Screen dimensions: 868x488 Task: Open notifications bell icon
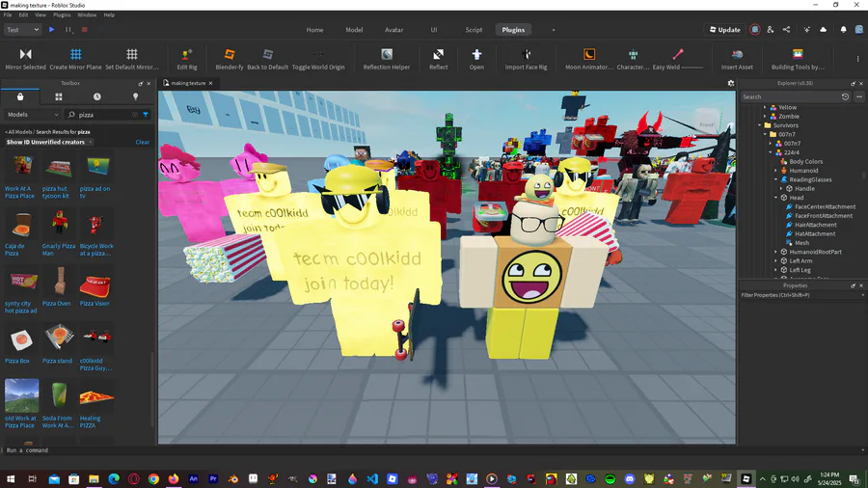(843, 30)
